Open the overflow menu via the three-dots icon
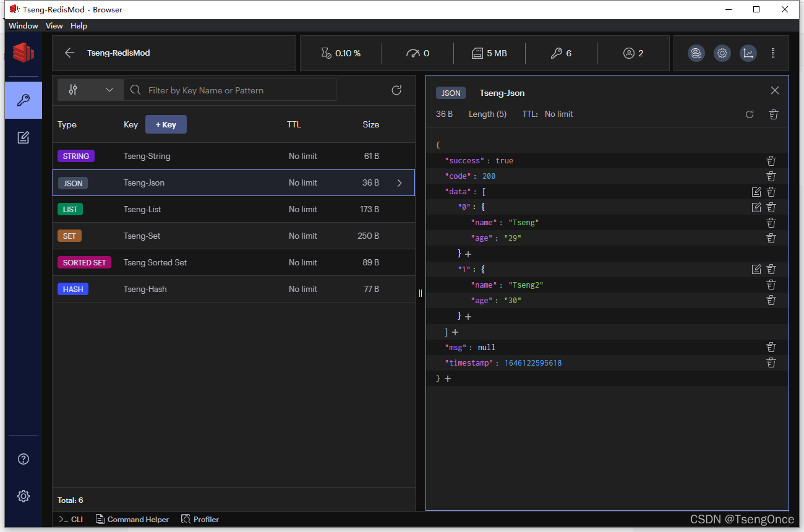The image size is (804, 532). pos(773,53)
